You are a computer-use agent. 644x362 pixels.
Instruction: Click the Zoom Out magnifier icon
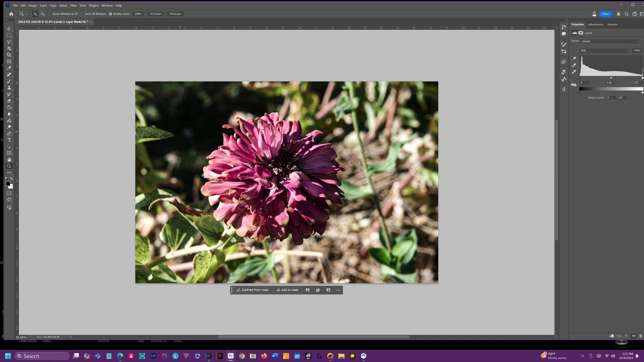(42, 14)
